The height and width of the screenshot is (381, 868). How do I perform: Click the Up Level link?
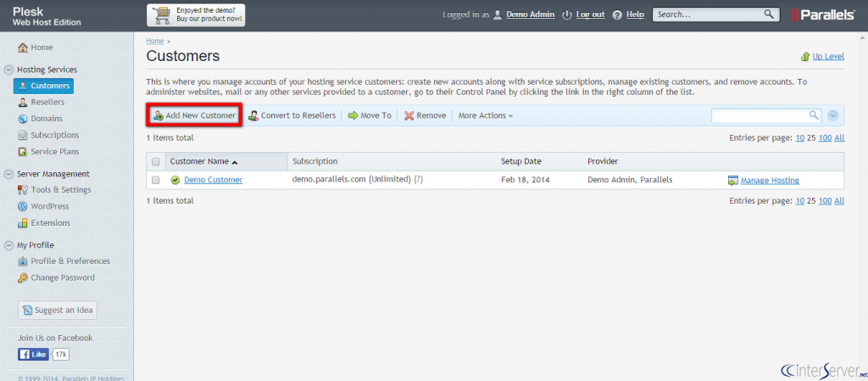pyautogui.click(x=828, y=57)
